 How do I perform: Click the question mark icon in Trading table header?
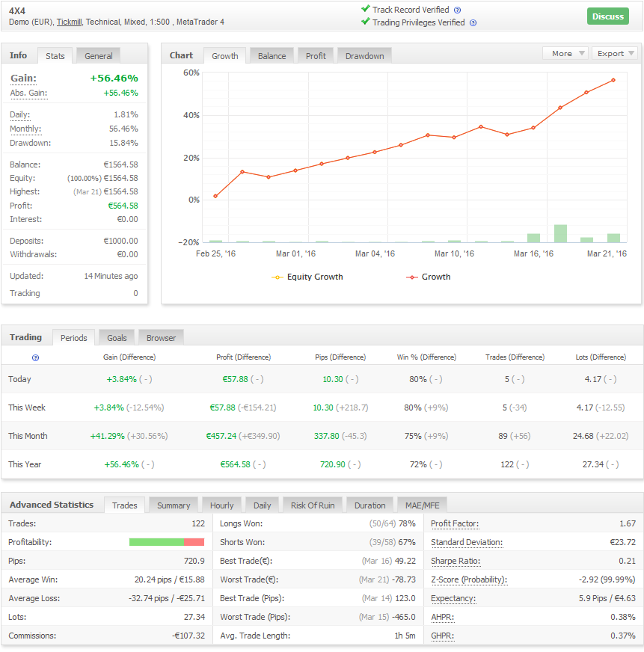point(35,357)
